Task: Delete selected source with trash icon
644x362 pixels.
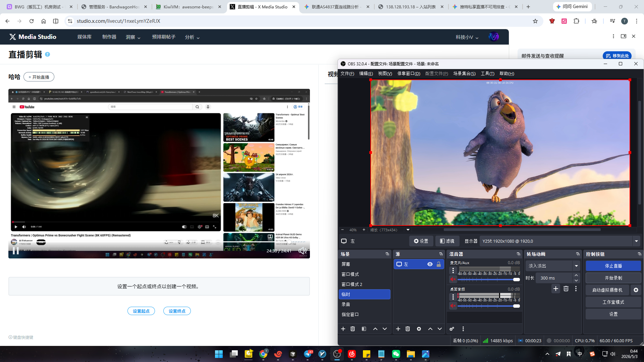Action: click(408, 329)
